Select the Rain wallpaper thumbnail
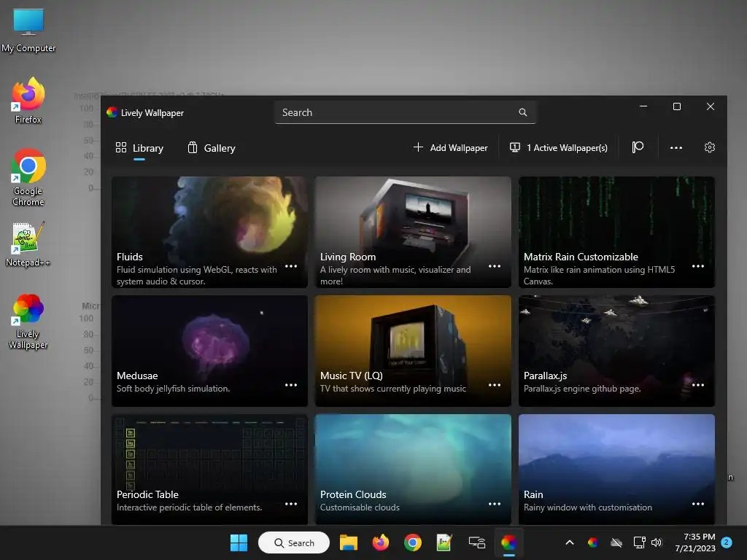The height and width of the screenshot is (560, 747). pyautogui.click(x=616, y=470)
